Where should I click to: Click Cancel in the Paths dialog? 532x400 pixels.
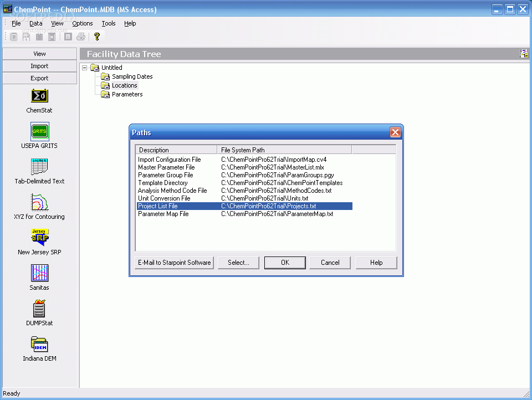(x=330, y=263)
